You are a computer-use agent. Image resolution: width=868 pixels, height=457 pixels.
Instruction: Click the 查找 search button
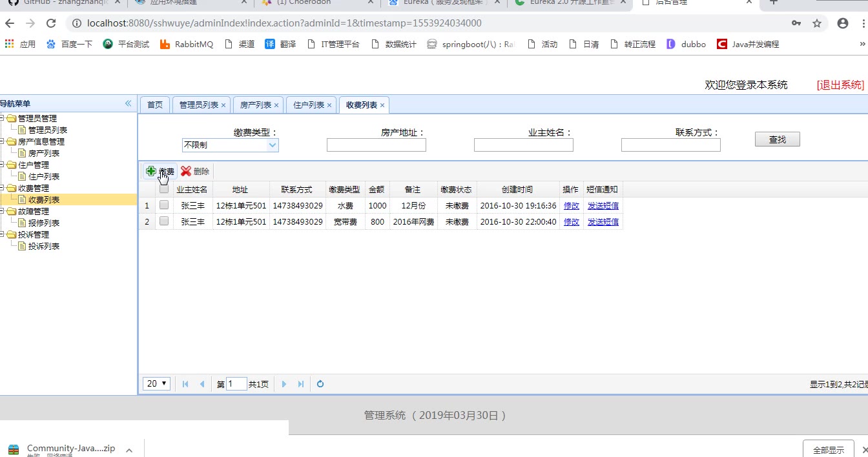[x=777, y=139]
